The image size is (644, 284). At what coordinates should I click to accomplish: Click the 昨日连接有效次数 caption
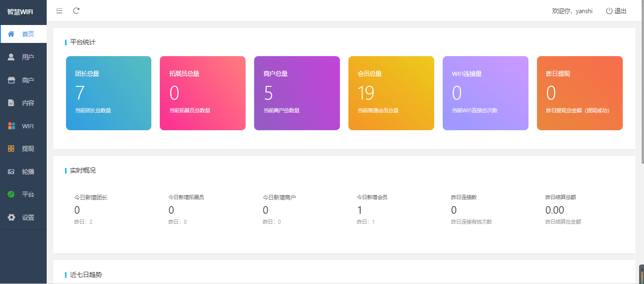point(471,222)
